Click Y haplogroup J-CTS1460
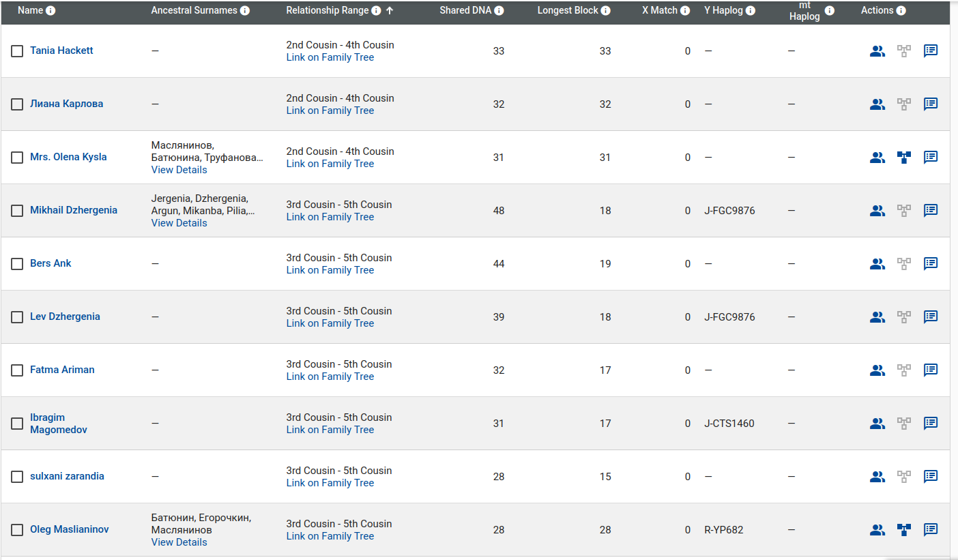This screenshot has height=560, width=958. [x=729, y=424]
